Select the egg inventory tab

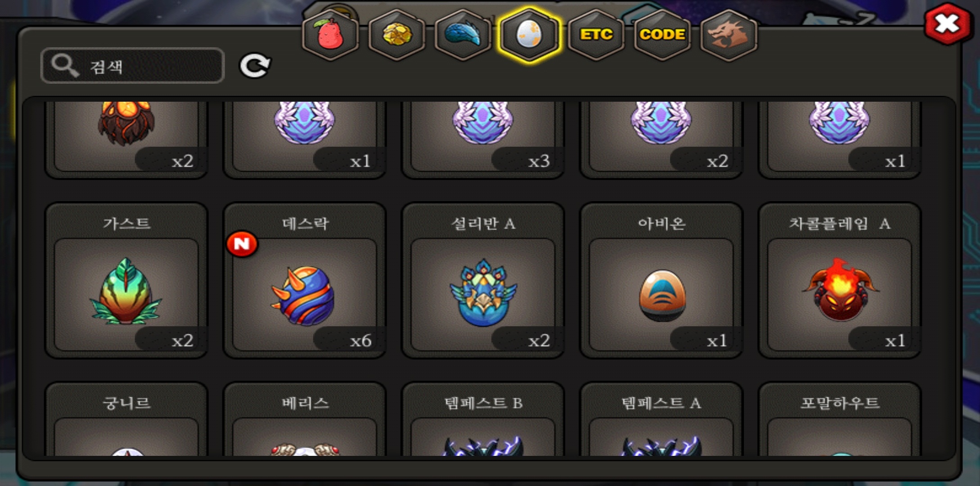click(x=529, y=35)
